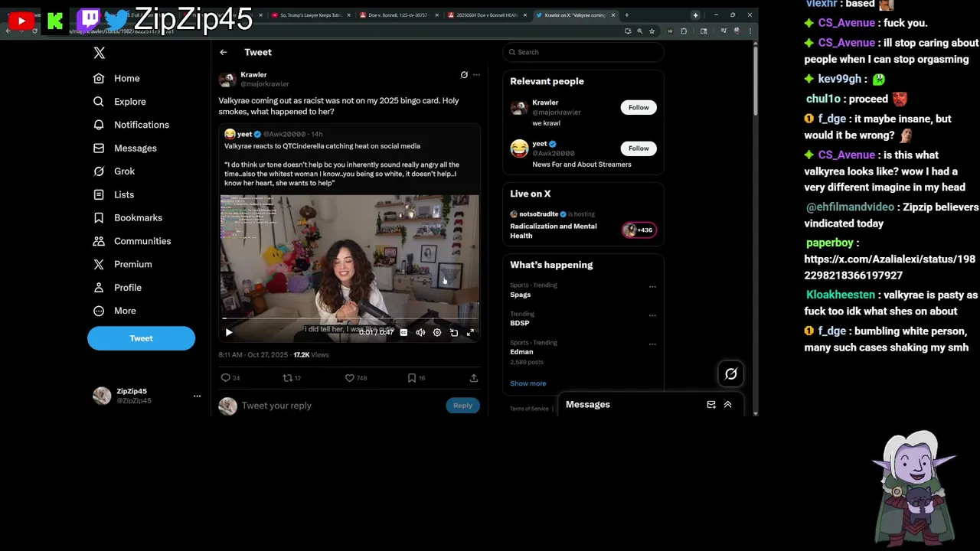Open Premium in the sidebar
This screenshot has width=980, height=551.
pyautogui.click(x=122, y=264)
